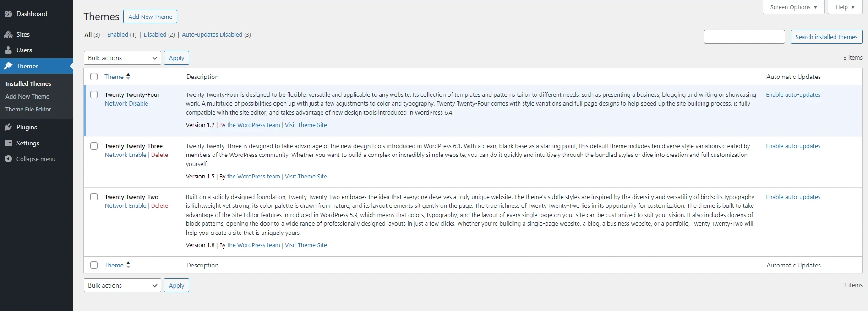
Task: Click the Themes paintbrush icon in sidebar
Action: (8, 66)
